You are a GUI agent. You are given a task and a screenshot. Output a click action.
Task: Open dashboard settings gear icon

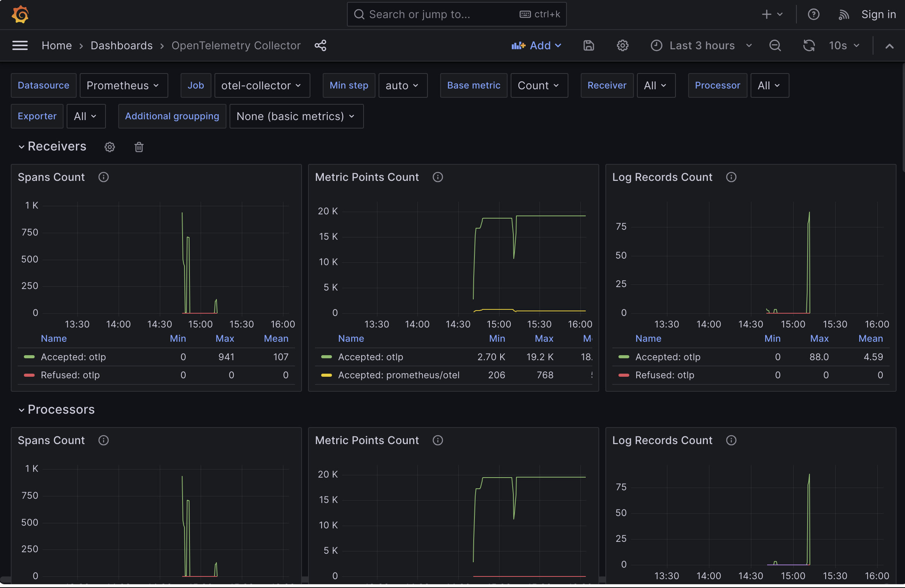point(622,45)
